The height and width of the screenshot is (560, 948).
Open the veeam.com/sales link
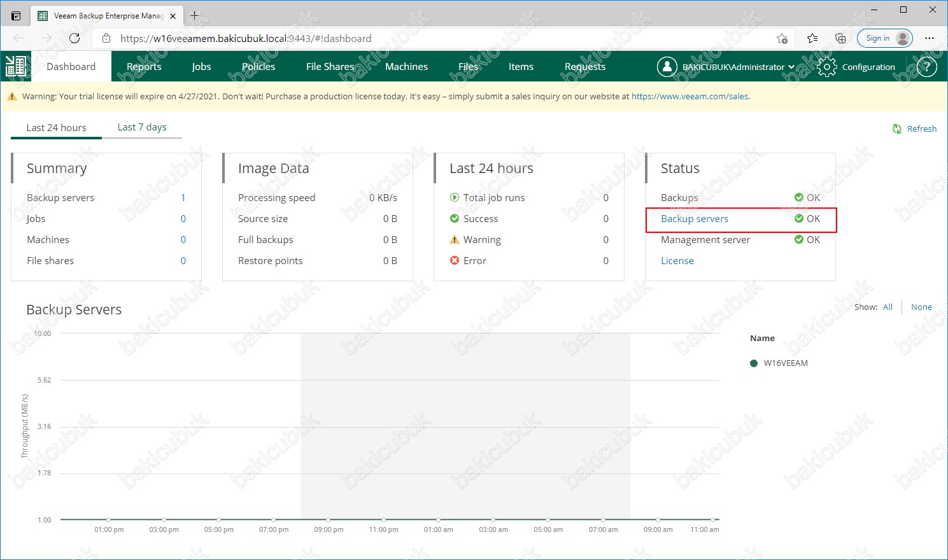click(x=690, y=97)
